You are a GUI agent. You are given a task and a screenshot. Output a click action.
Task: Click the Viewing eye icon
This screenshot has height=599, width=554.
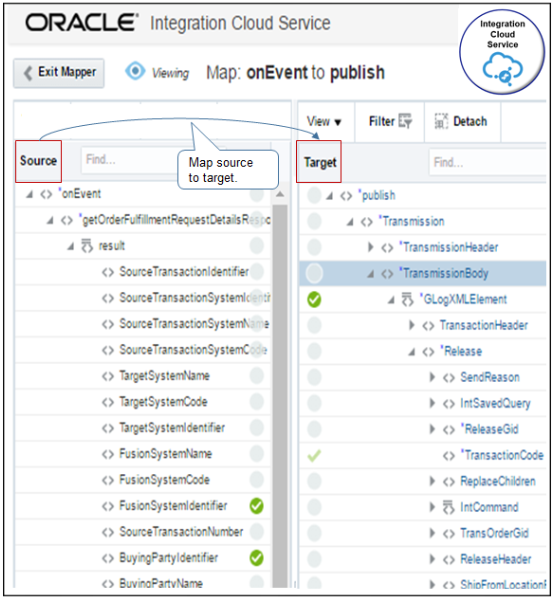(x=135, y=71)
